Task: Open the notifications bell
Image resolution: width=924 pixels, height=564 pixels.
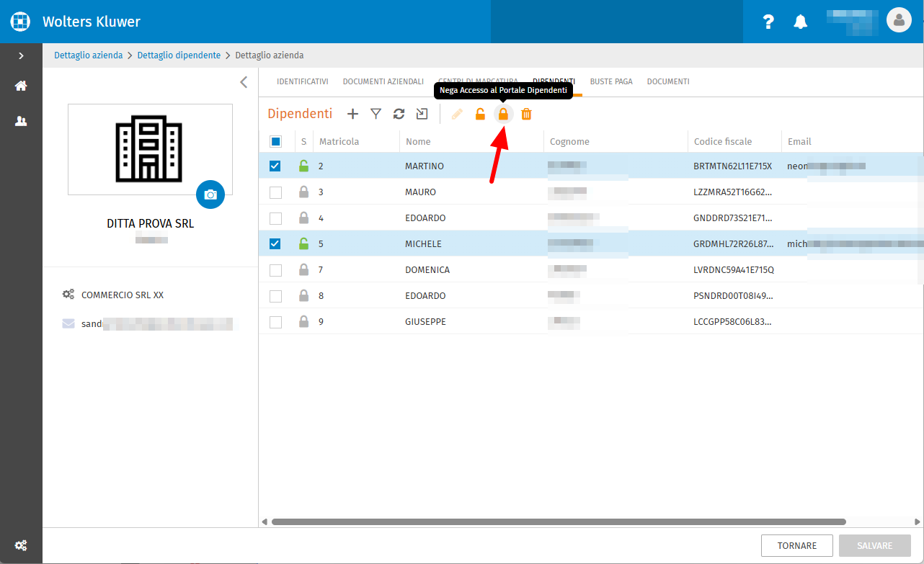Action: point(800,22)
